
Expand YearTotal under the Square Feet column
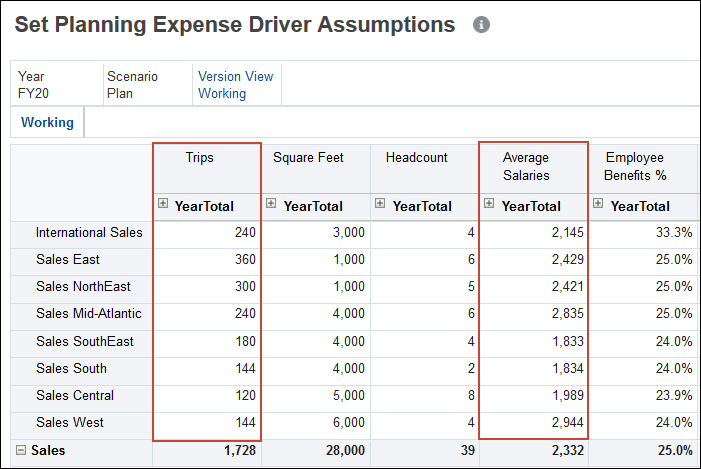[271, 204]
